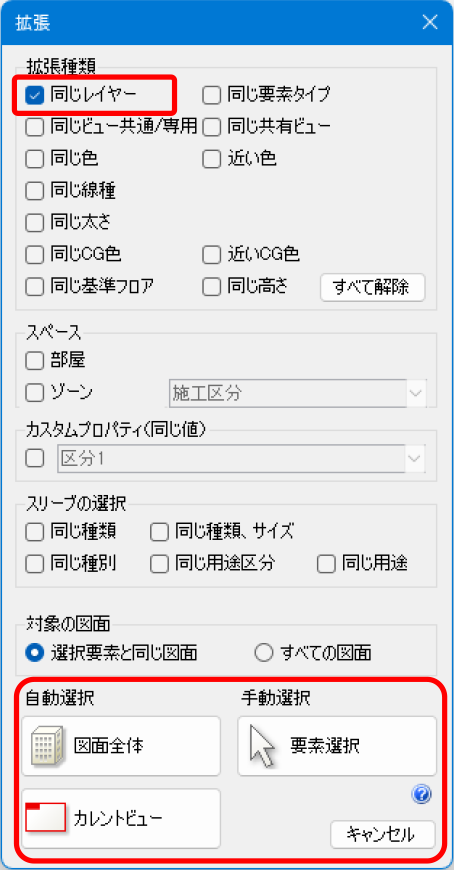Click the カレントビュー red frame icon
This screenshot has width=454, height=870.
46,817
